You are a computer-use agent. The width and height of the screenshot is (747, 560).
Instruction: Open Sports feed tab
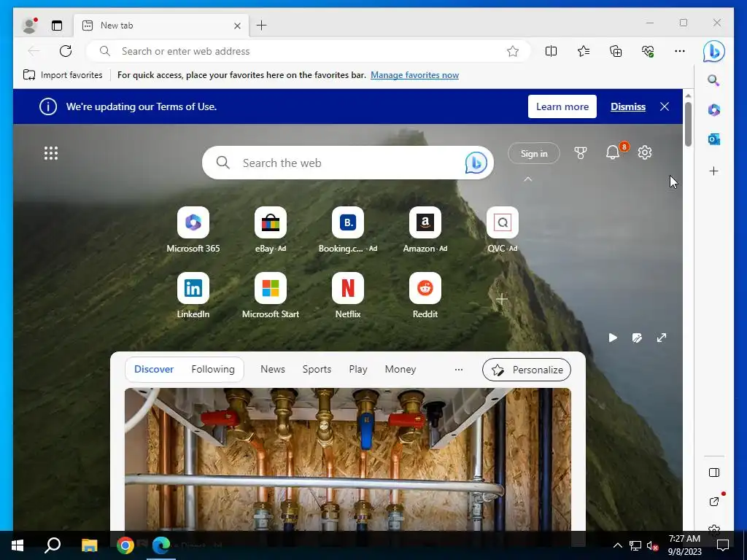(317, 369)
